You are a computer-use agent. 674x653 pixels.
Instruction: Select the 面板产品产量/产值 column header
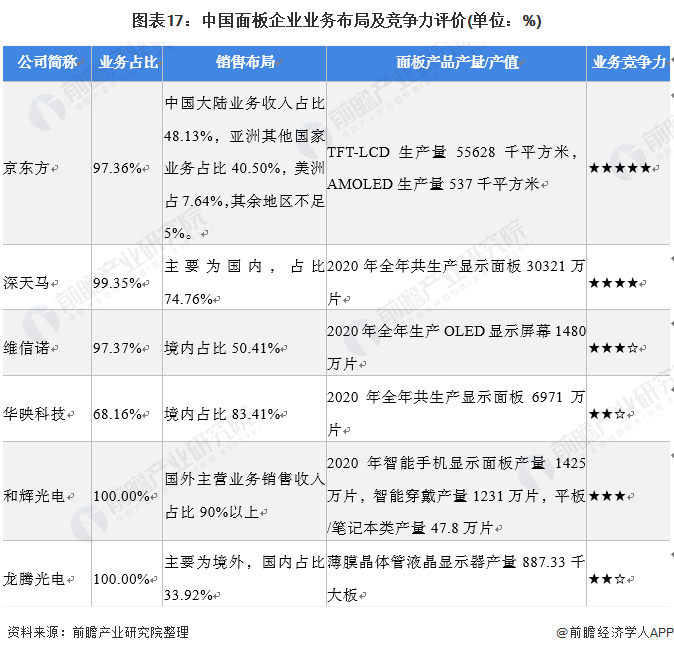456,63
